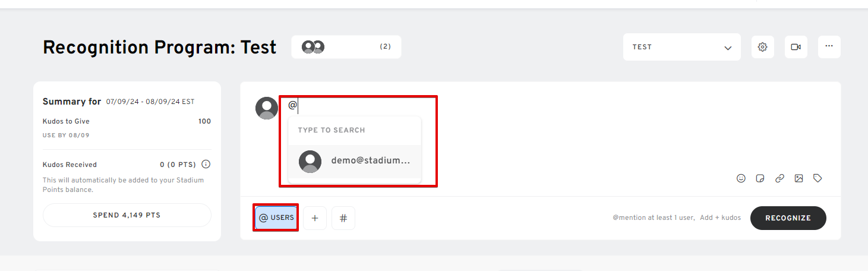Click the RECOGNIZE button
Viewport: 868px width, 271px height.
pyautogui.click(x=788, y=218)
